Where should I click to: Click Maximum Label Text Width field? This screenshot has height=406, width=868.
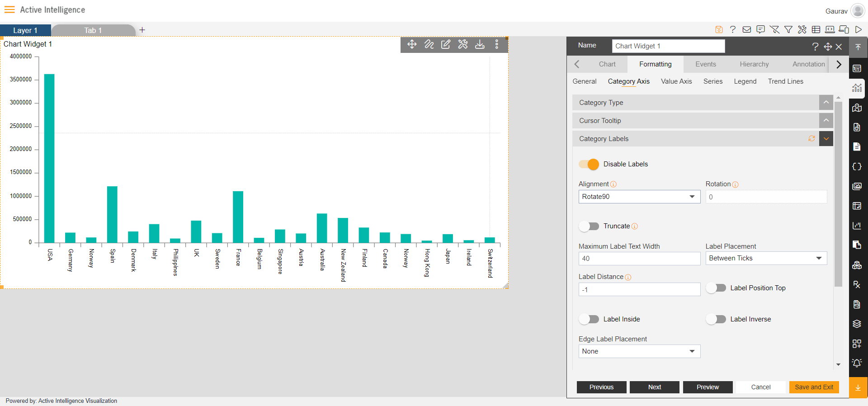[639, 258]
